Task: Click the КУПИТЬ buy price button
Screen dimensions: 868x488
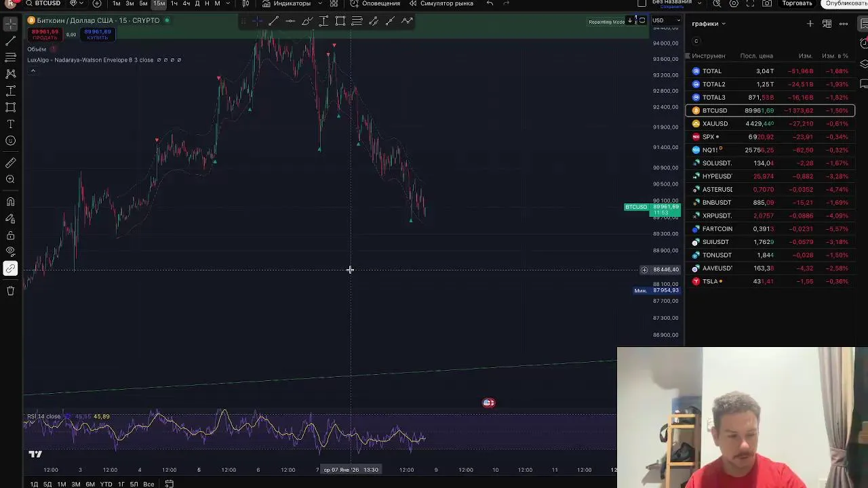Action: click(97, 35)
